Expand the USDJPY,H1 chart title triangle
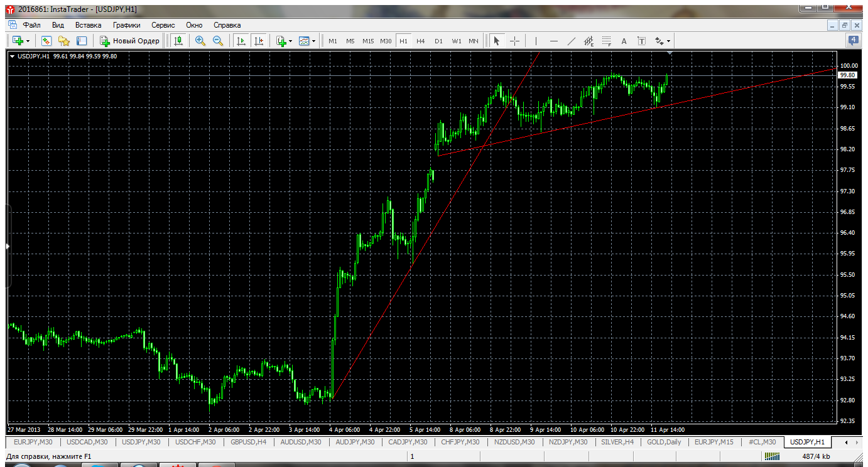The width and height of the screenshot is (868, 467). [x=13, y=56]
